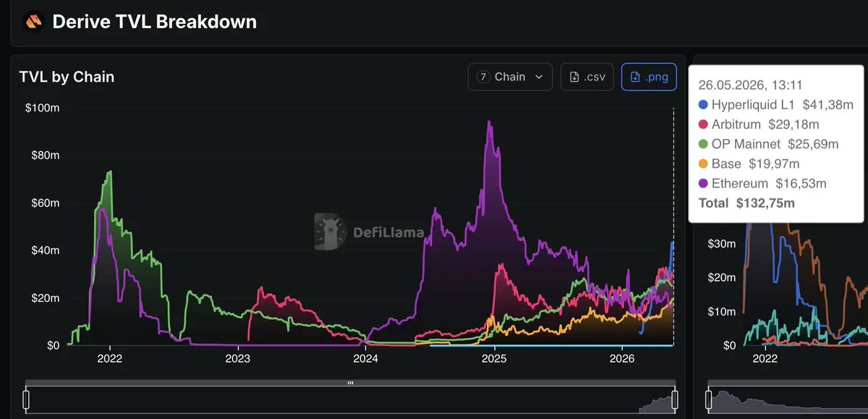Click the left range slider handle under TVL chart
This screenshot has width=868, height=419.
pyautogui.click(x=26, y=399)
